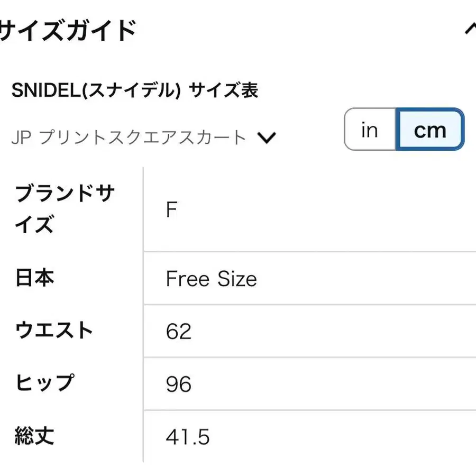Click the total length value 41.5
This screenshot has height=476, width=476.
click(x=188, y=437)
